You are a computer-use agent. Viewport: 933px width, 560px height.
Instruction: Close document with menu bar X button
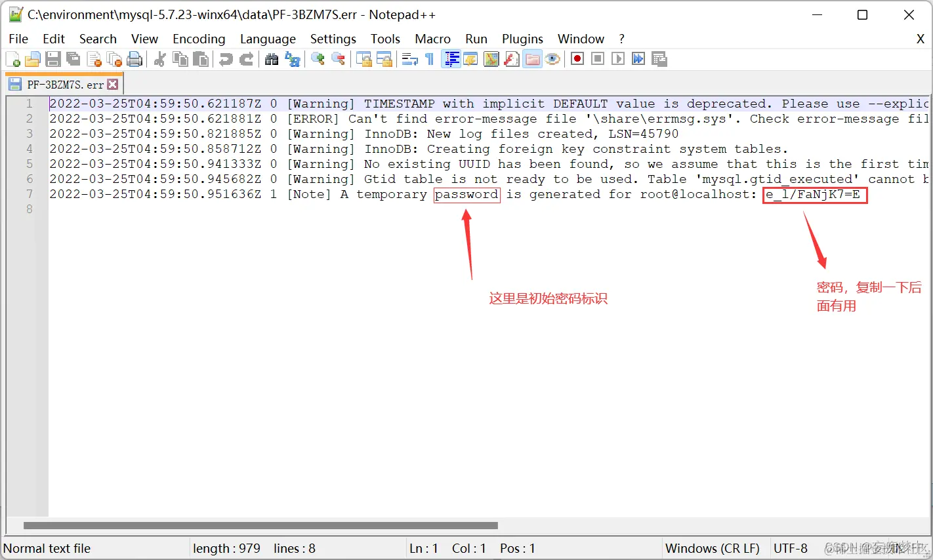coord(921,39)
